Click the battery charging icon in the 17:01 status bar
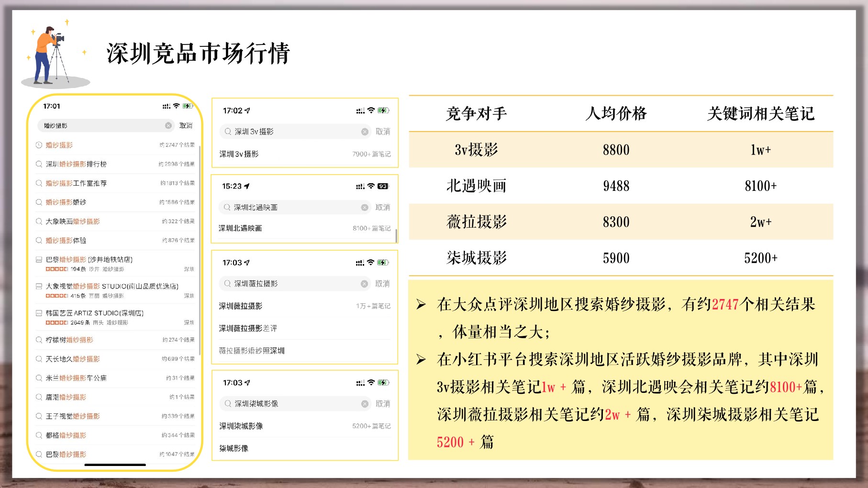 (x=189, y=106)
